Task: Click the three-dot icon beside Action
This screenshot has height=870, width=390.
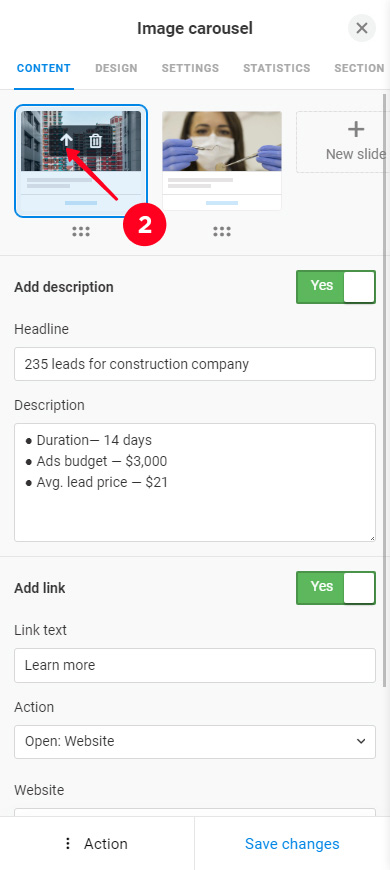Action: pos(68,844)
